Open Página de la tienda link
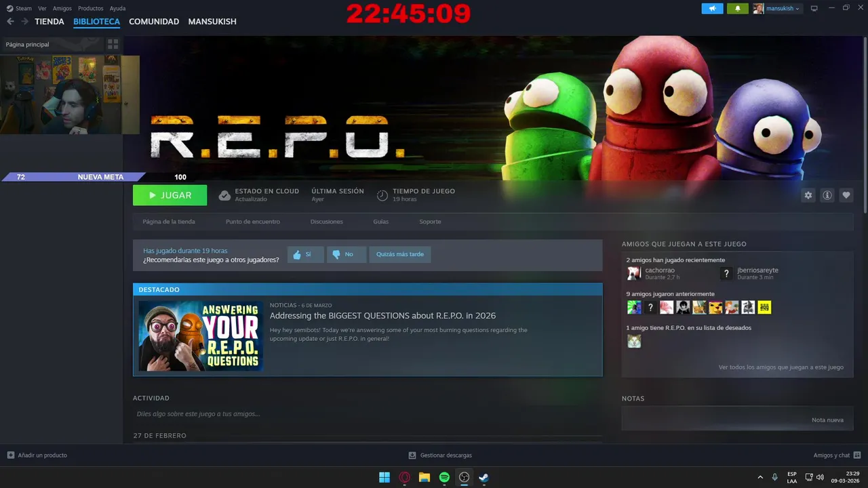Image resolution: width=868 pixels, height=488 pixels. point(169,222)
